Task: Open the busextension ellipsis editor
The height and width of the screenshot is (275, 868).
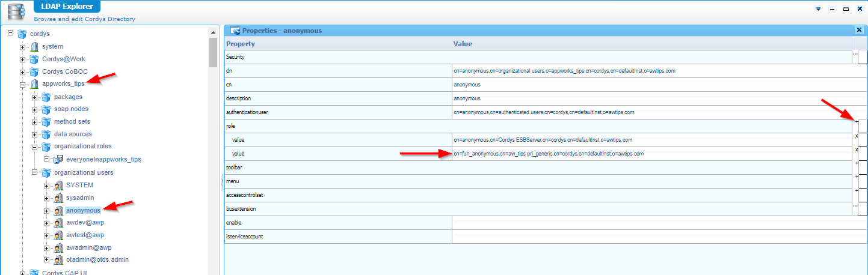Action: coord(855,205)
